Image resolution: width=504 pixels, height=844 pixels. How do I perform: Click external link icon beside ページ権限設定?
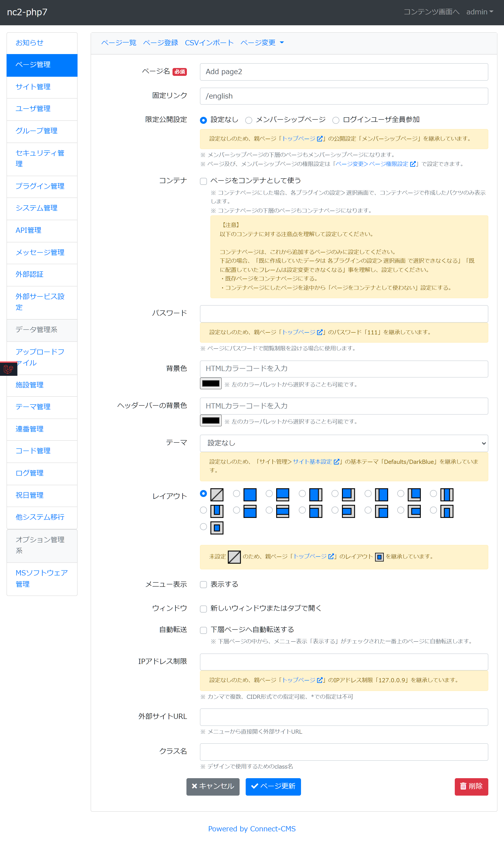tap(413, 164)
